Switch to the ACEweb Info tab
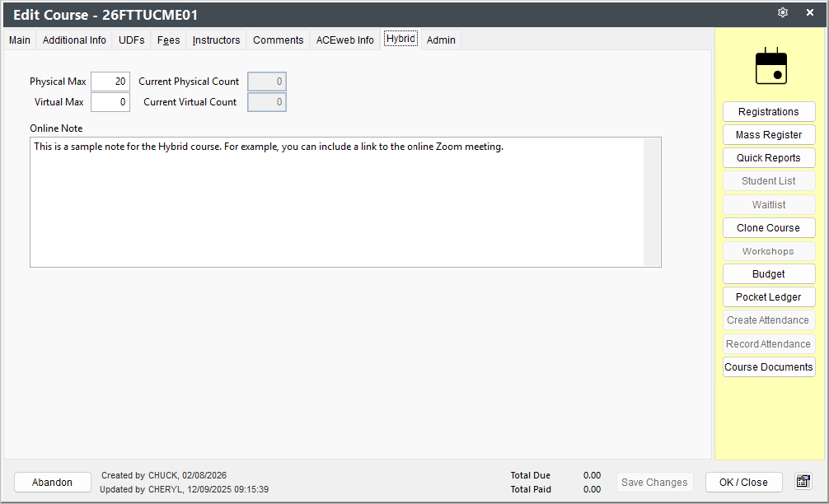Image resolution: width=829 pixels, height=504 pixels. coord(344,40)
